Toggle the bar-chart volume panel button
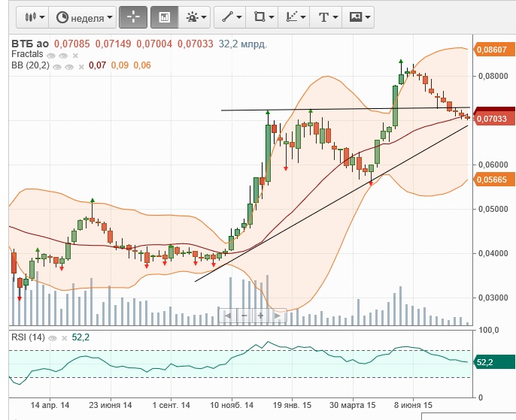The height and width of the screenshot is (420, 516). (164, 17)
